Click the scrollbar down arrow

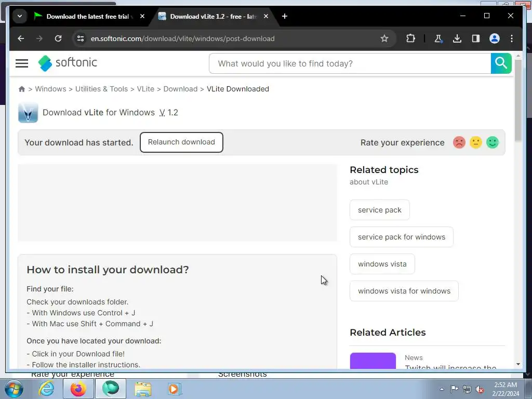coord(518,364)
